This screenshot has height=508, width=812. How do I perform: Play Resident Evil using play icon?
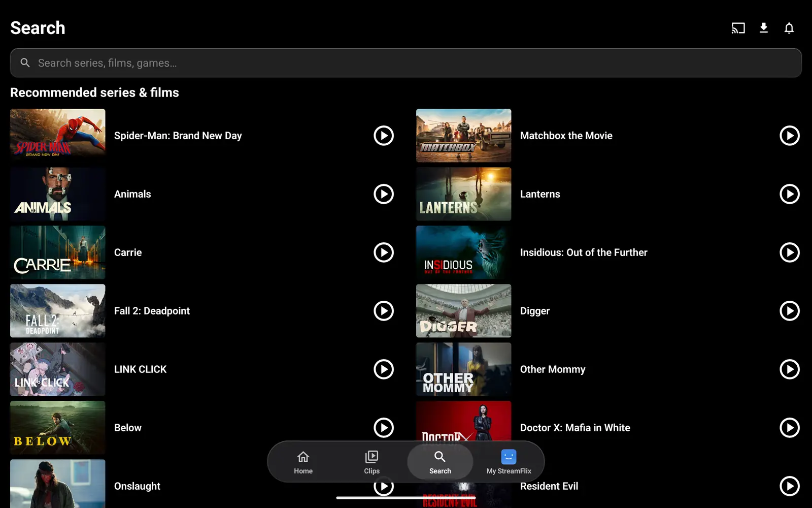pyautogui.click(x=790, y=486)
